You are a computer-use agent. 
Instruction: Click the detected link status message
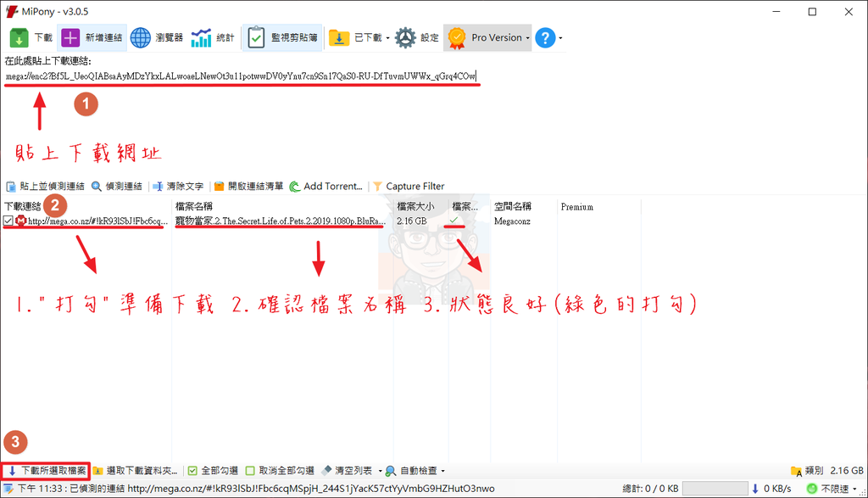click(256, 489)
